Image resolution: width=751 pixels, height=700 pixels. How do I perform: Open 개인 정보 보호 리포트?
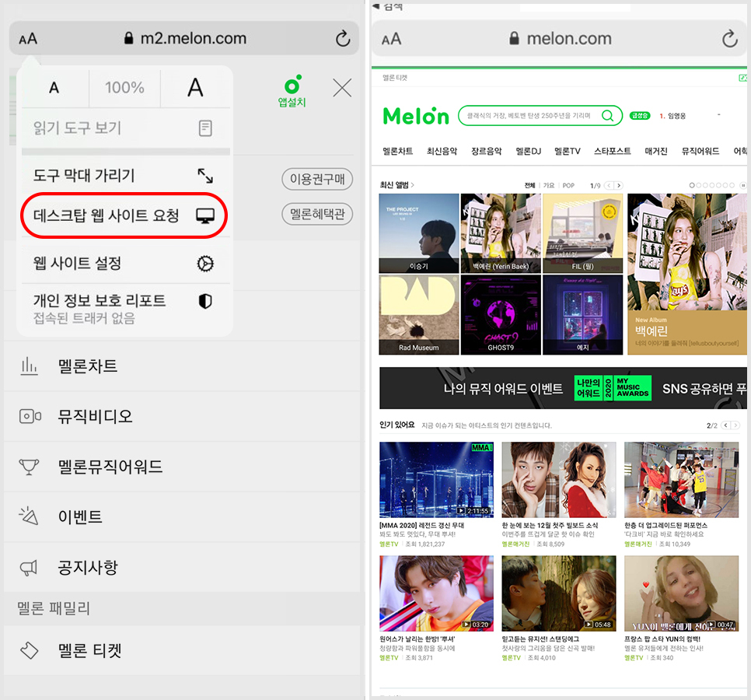click(125, 309)
